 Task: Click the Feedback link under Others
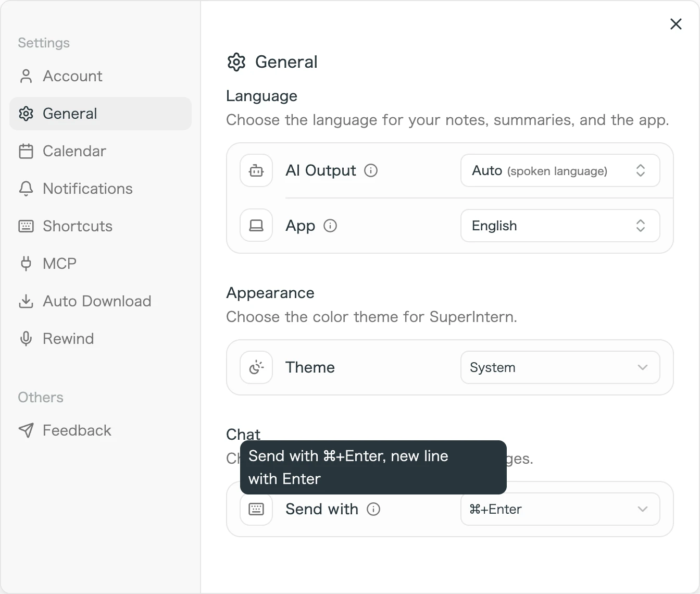[101, 430]
